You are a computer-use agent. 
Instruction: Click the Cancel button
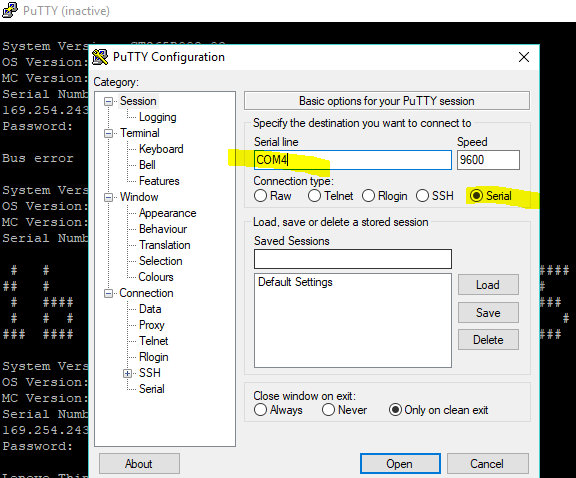(x=487, y=464)
